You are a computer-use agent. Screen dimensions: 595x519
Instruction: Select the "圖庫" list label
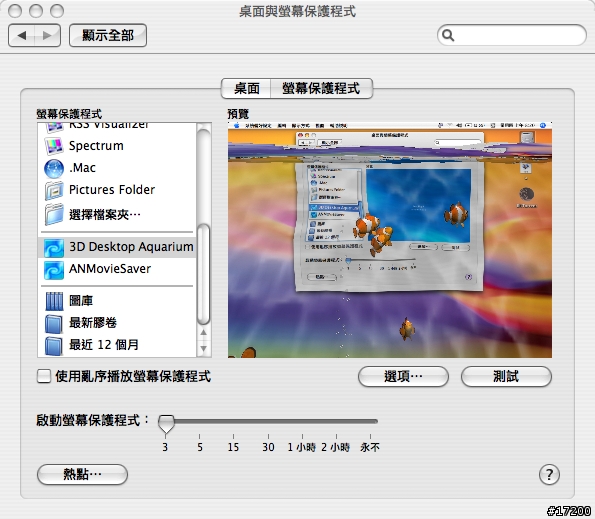coord(81,301)
